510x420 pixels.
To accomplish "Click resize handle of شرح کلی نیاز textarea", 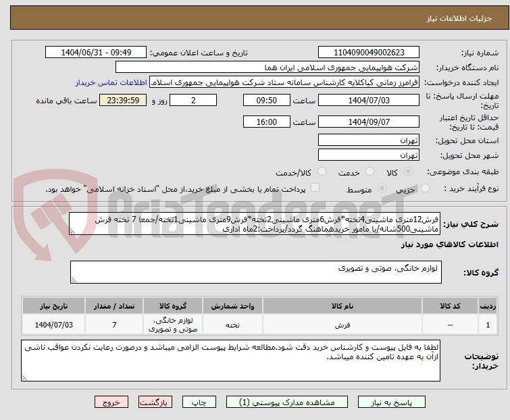I will (72, 232).
